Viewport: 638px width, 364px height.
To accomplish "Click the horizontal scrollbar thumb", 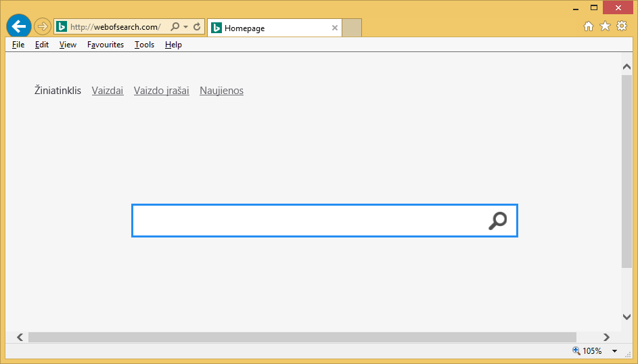I will pyautogui.click(x=302, y=337).
